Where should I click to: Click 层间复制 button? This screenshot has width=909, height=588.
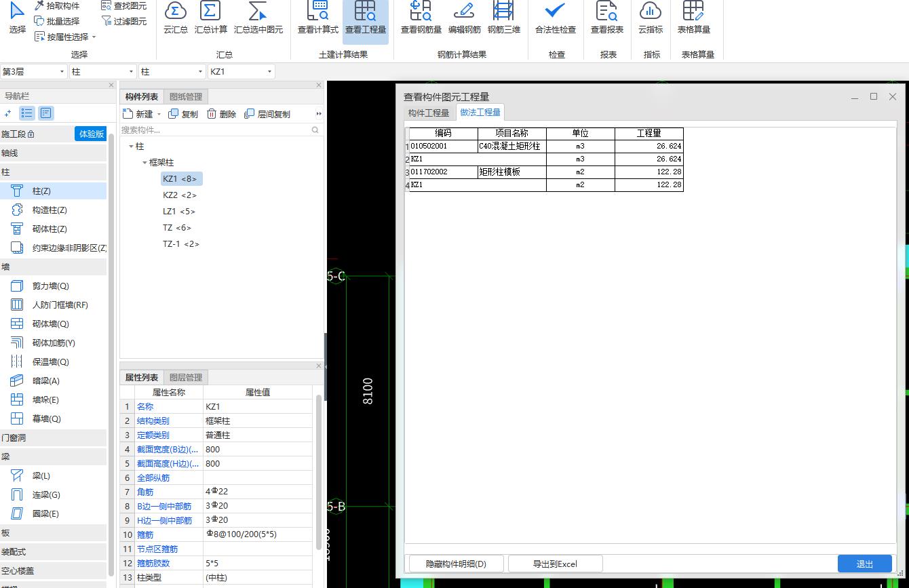tap(267, 114)
